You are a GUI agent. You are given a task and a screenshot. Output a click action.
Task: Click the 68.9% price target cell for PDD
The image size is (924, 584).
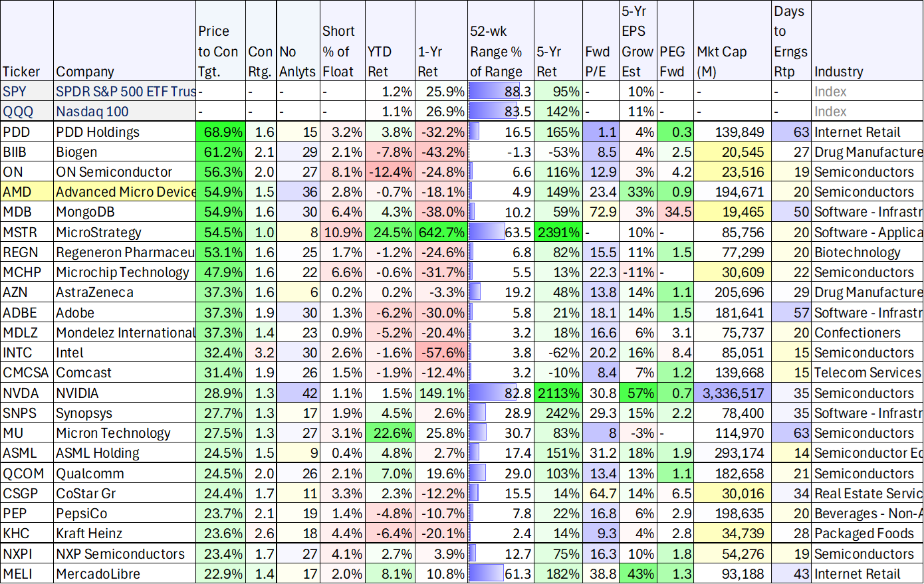point(221,132)
